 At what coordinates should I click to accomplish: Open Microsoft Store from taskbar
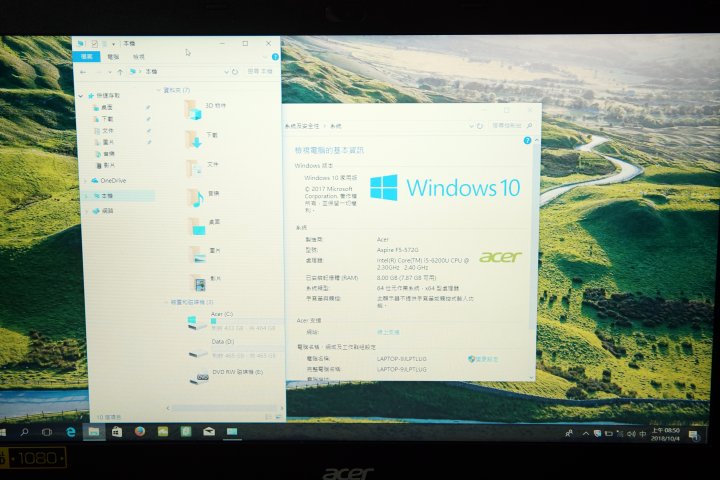[x=117, y=432]
